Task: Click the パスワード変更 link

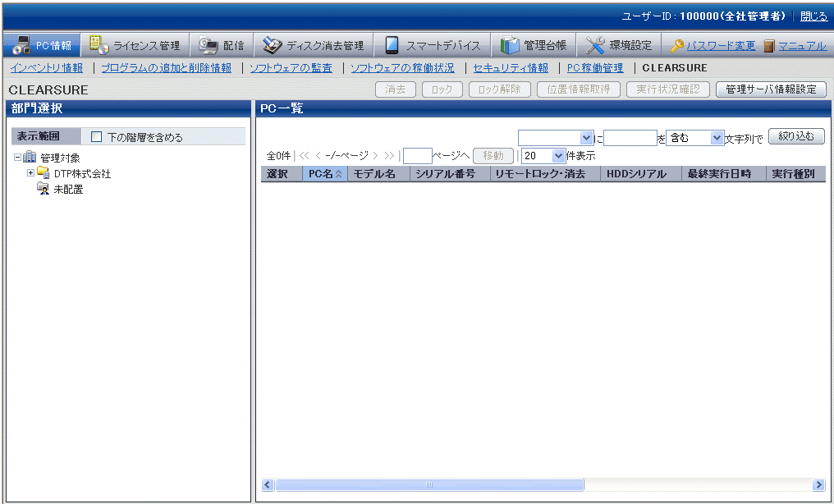Action: click(x=722, y=46)
